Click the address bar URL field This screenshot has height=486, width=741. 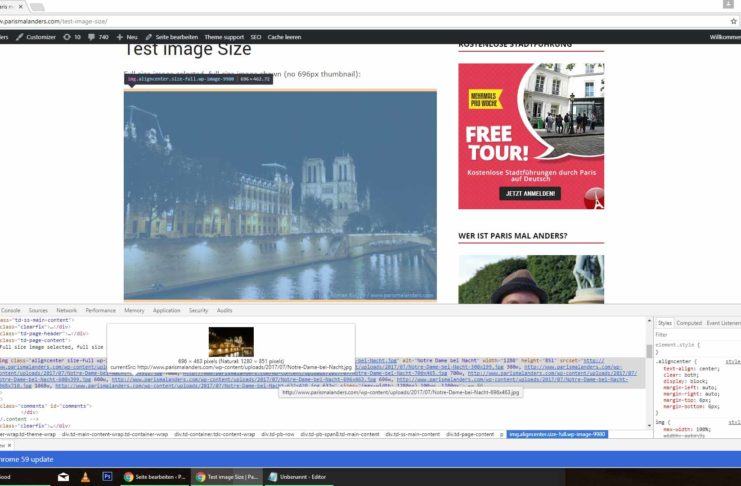[364, 21]
